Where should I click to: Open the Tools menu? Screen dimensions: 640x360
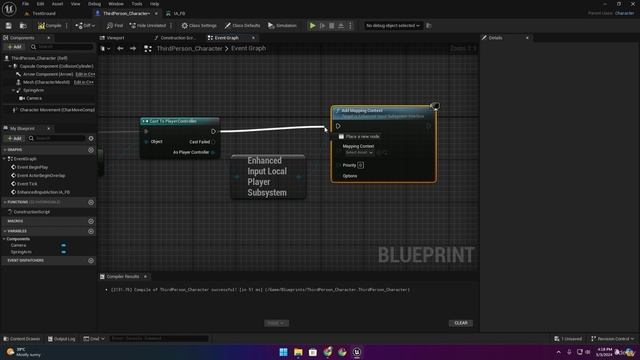point(137,4)
